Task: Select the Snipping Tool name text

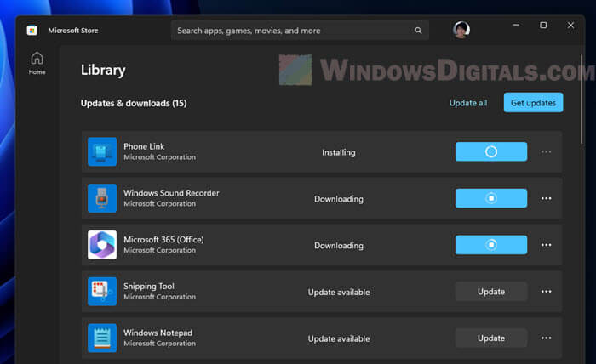Action: [149, 287]
